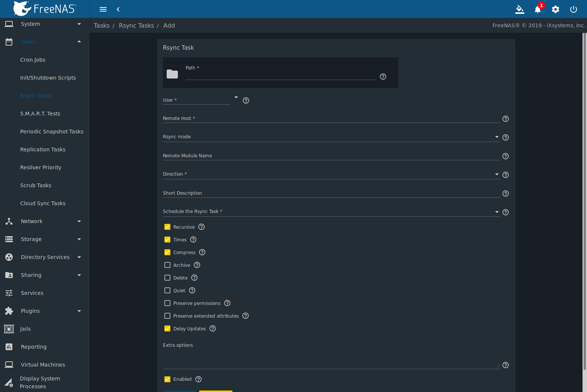Uncheck the Compress checkbox
Screen dimensions: 587x392
tap(167, 252)
